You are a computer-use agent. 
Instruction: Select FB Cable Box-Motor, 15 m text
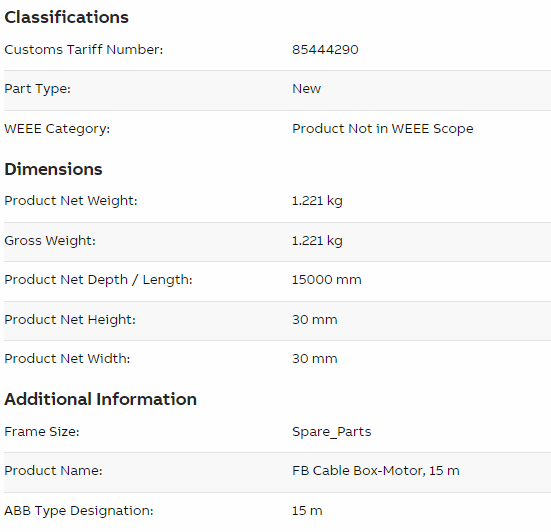click(376, 471)
